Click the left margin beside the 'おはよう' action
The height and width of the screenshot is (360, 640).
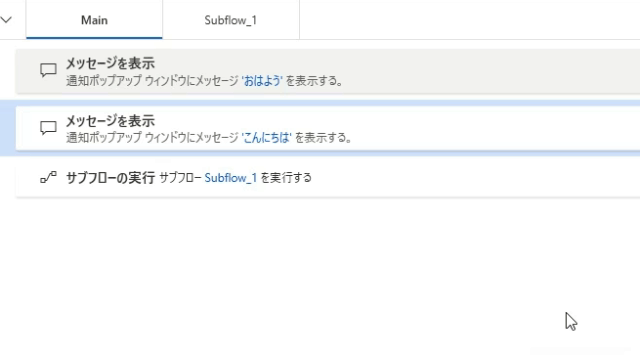click(8, 70)
